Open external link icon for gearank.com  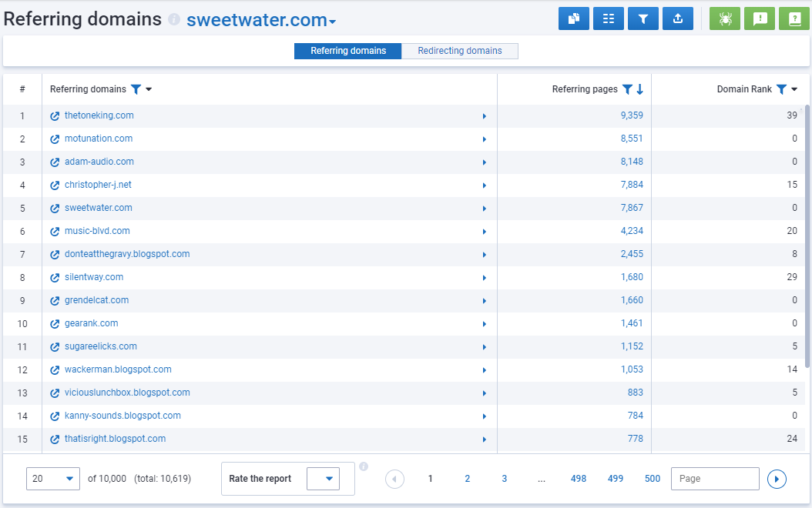pos(55,324)
